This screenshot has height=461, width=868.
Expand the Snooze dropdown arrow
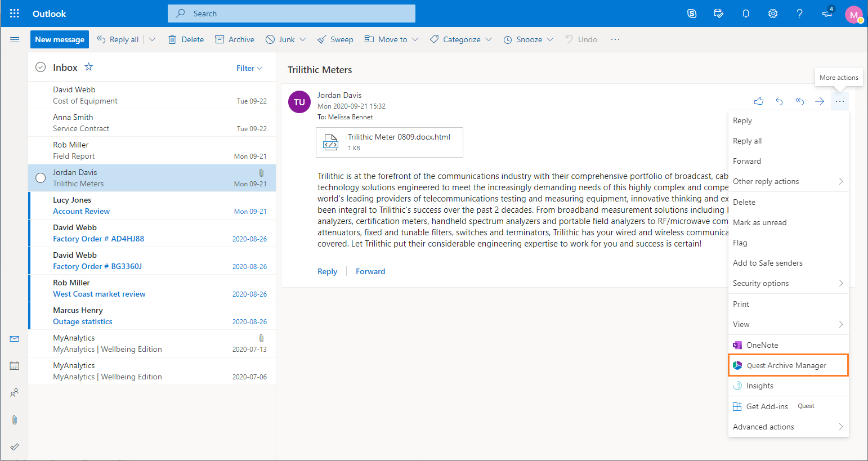click(x=550, y=39)
